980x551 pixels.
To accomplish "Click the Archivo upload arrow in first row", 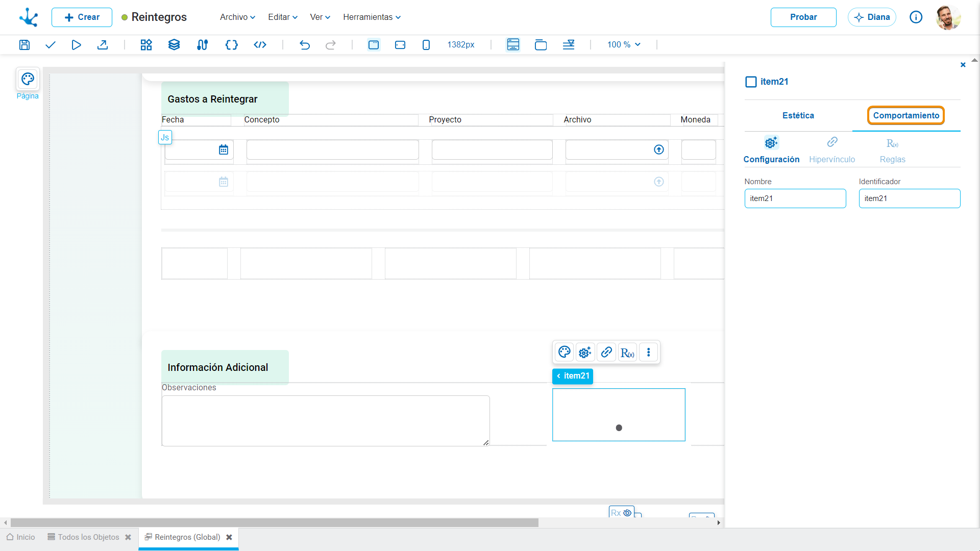I will [659, 149].
